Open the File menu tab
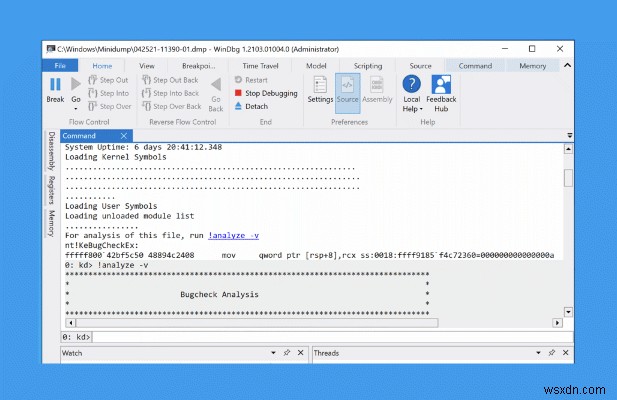 click(60, 65)
